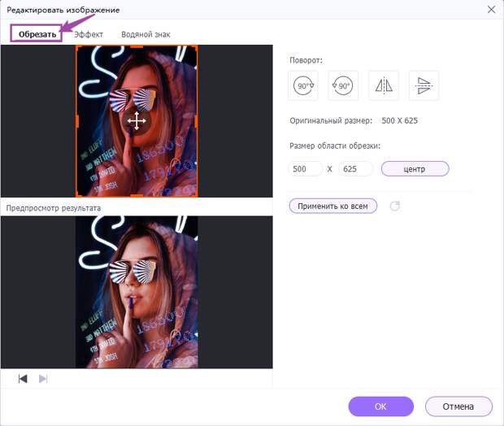Click the reset arrow next to Применить ко всем

coord(395,206)
